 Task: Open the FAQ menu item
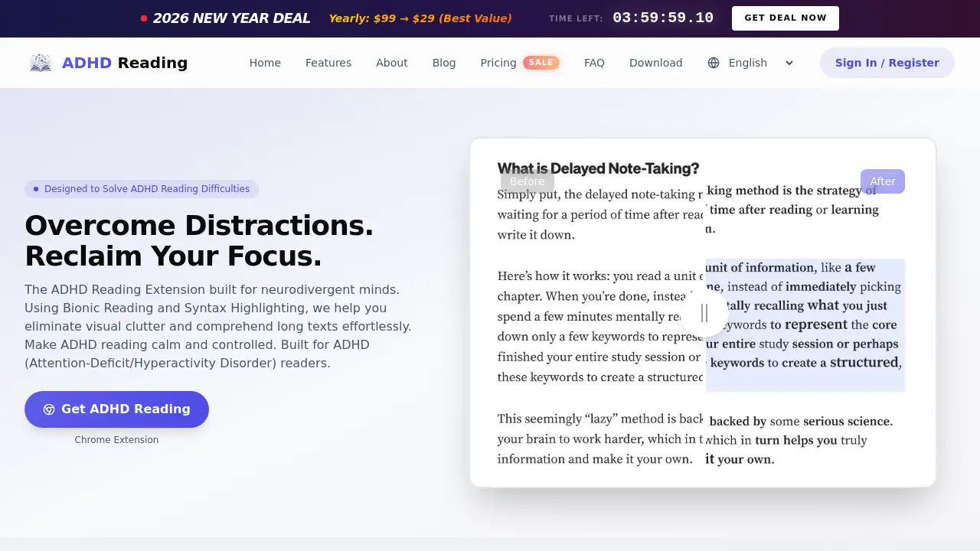[x=594, y=63]
